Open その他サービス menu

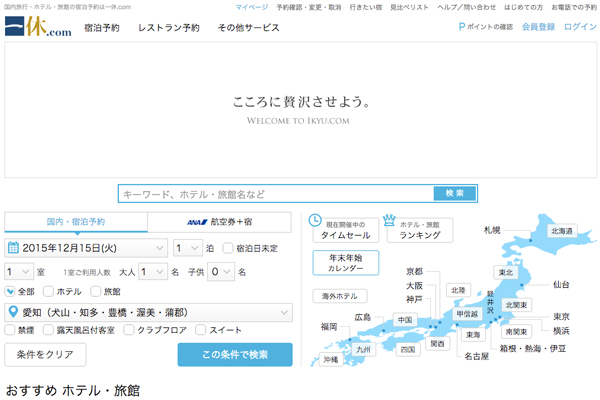tap(249, 28)
